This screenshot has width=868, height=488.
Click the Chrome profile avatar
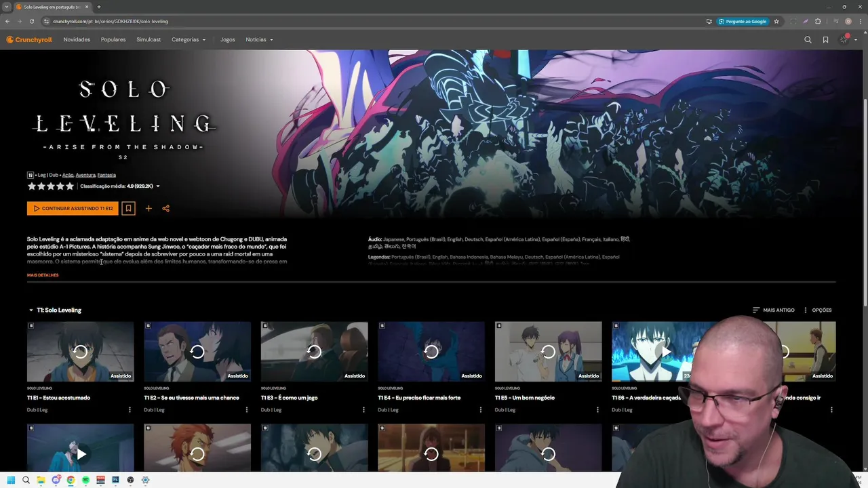(848, 21)
